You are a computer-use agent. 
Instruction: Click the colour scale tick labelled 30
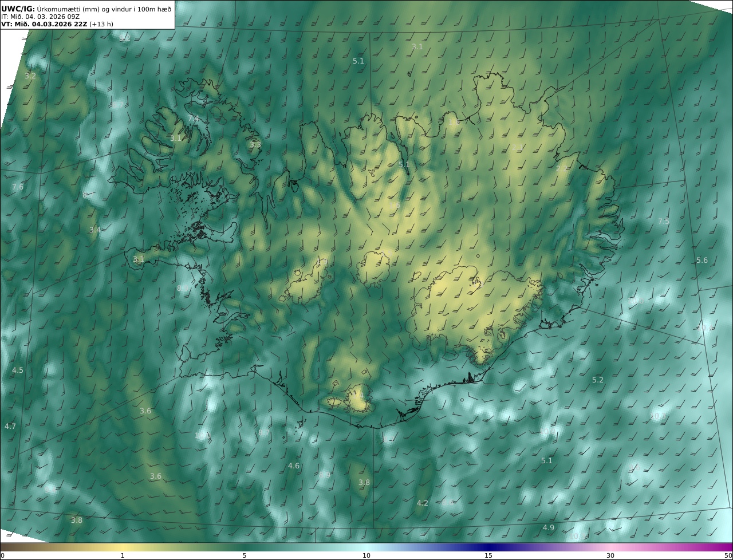coord(610,555)
